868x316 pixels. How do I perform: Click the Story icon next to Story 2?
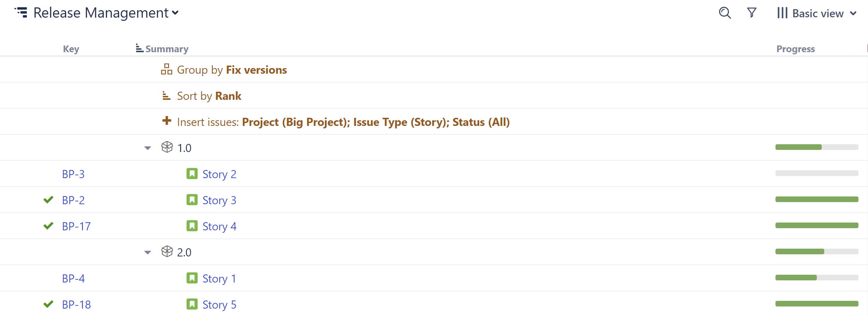click(192, 174)
